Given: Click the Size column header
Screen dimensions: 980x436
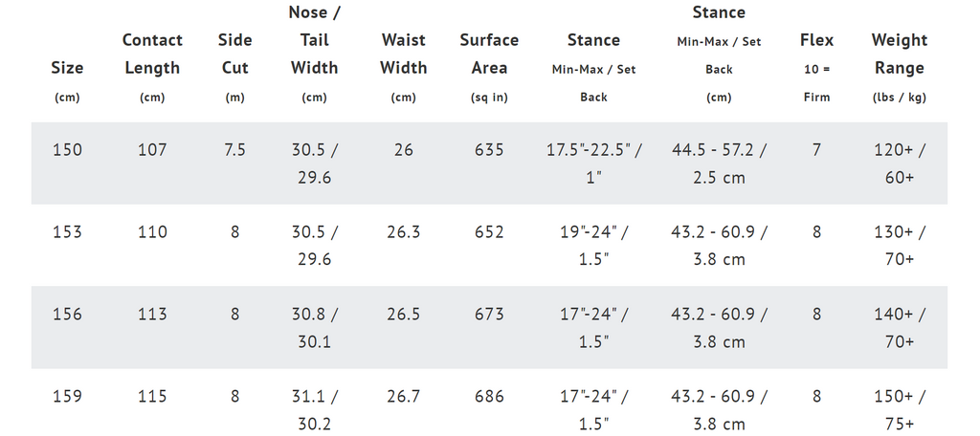Looking at the screenshot, I should point(67,80).
